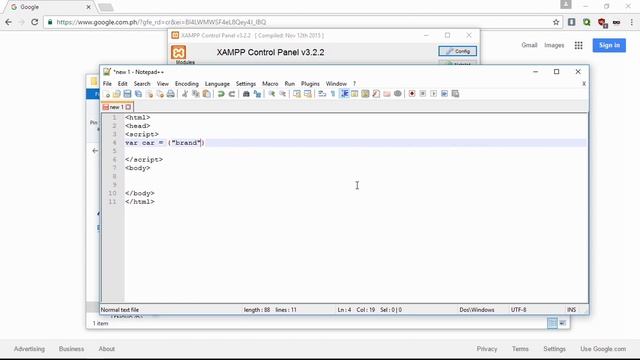Click the Dos\Windows line ending status entry
Screen dimensions: 640x360
point(477,310)
